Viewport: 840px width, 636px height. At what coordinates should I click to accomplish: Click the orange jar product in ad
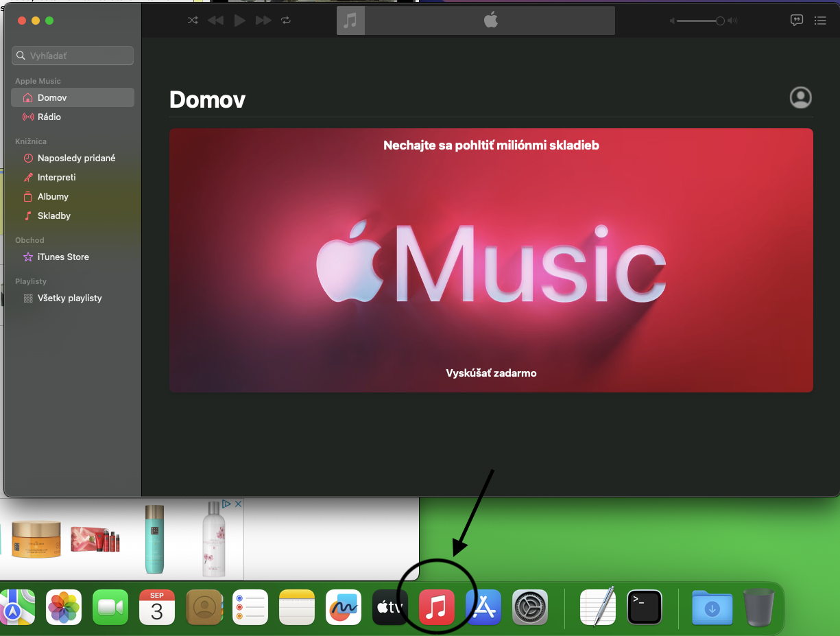coord(36,539)
